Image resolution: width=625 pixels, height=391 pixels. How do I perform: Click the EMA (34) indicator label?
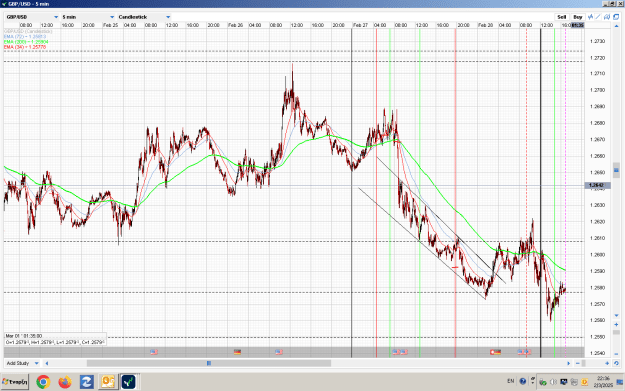25,47
